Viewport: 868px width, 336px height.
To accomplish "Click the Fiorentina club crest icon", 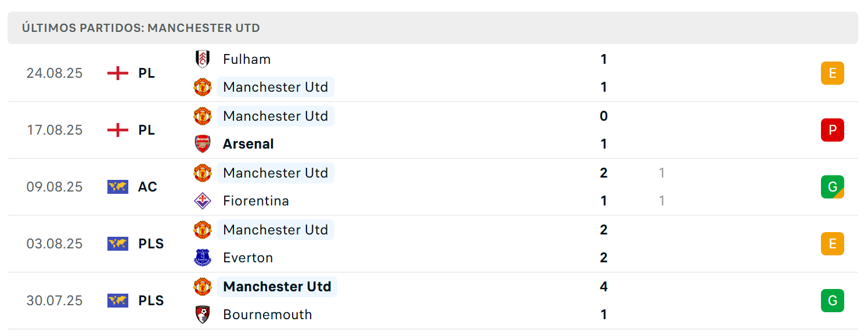I will (202, 201).
